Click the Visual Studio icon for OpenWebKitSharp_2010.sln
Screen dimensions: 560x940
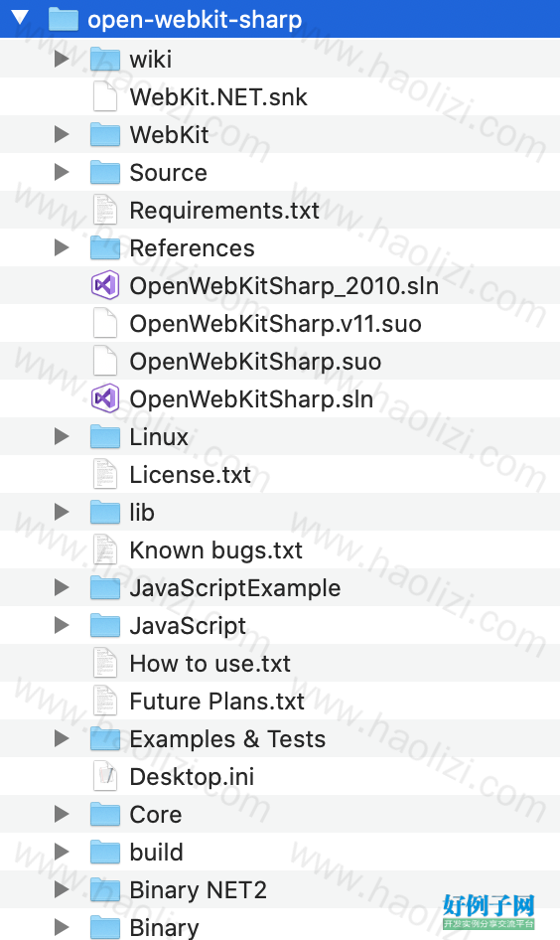pos(105,285)
